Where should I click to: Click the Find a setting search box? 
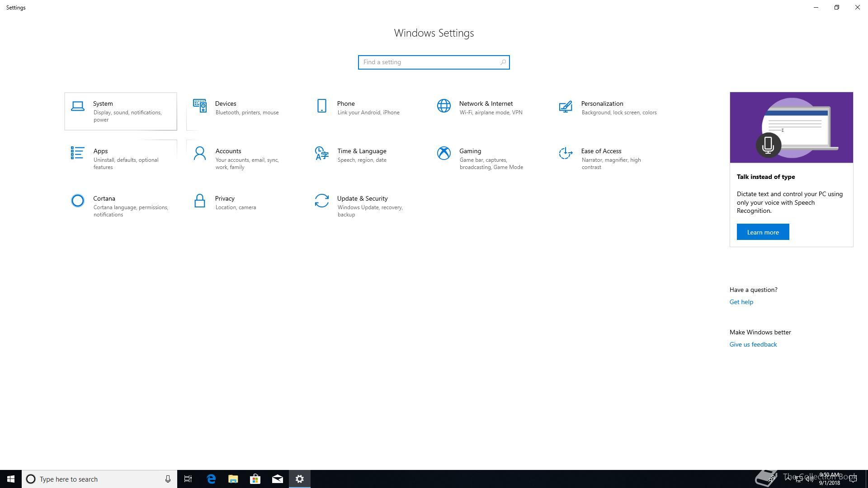434,62
